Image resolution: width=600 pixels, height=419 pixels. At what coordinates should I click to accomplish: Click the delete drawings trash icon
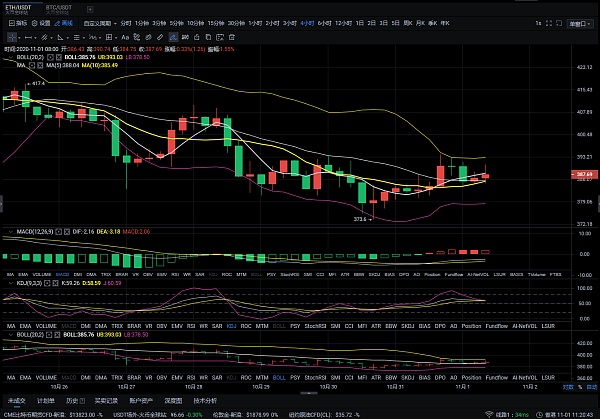coord(232,37)
